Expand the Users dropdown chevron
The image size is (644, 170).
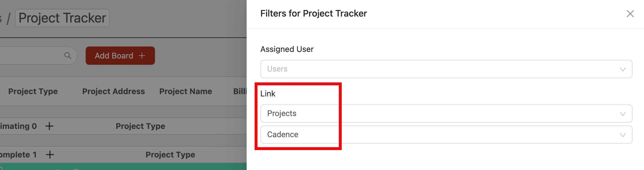623,69
